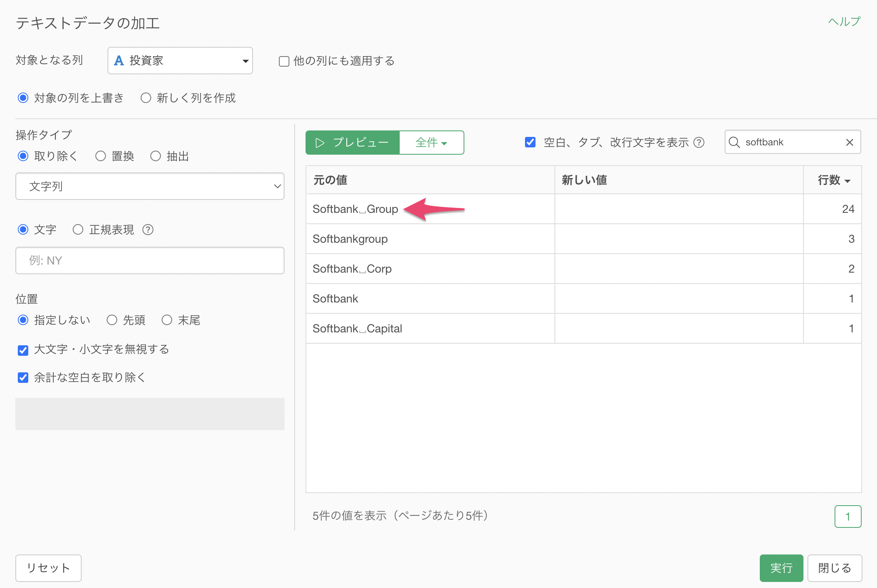The image size is (877, 588).
Task: Enable 他の列にも適用する checkbox
Action: click(x=284, y=61)
